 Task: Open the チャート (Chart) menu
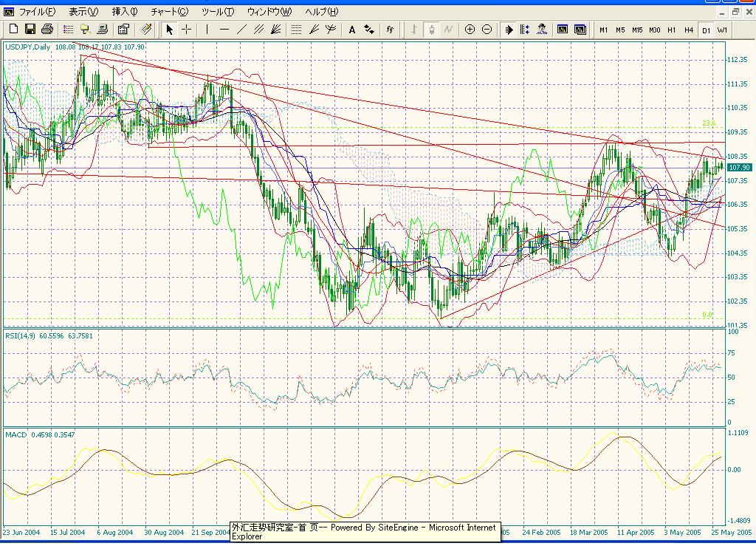click(169, 12)
